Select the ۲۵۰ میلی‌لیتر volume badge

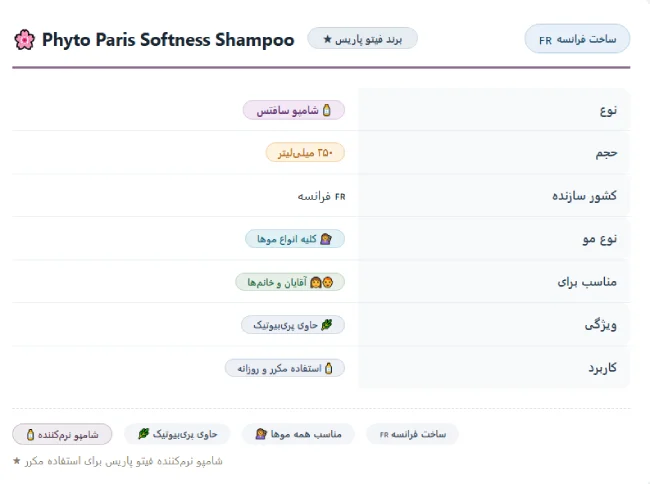(305, 153)
